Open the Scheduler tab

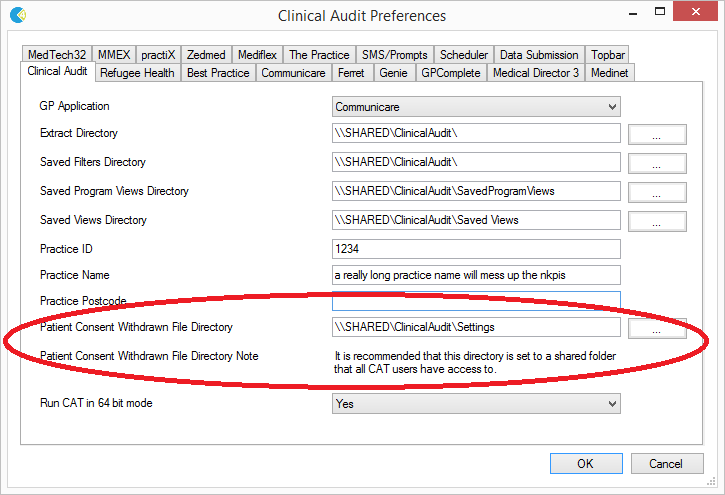(x=464, y=55)
